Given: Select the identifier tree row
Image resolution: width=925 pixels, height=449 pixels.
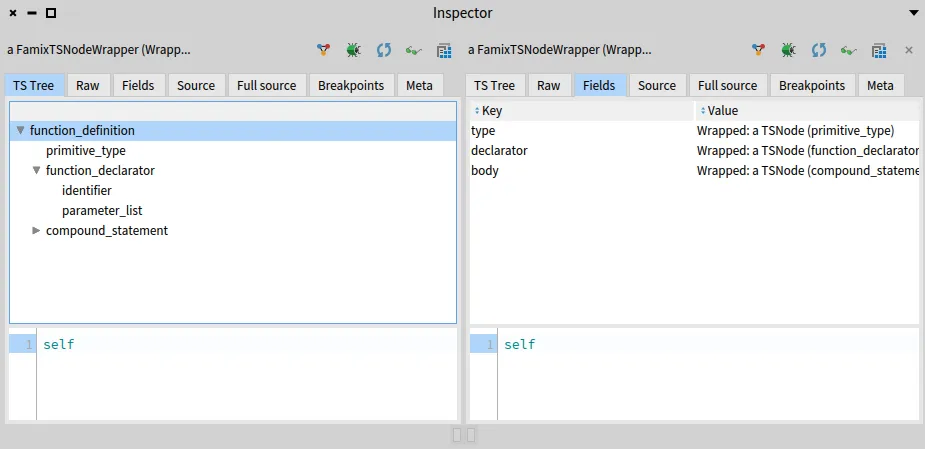Looking at the screenshot, I should pos(233,191).
